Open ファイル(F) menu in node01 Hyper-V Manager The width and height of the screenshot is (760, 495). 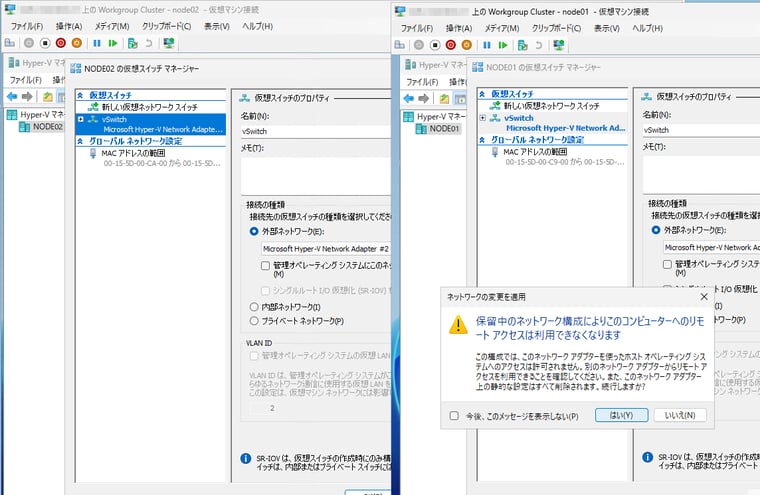pos(422,82)
